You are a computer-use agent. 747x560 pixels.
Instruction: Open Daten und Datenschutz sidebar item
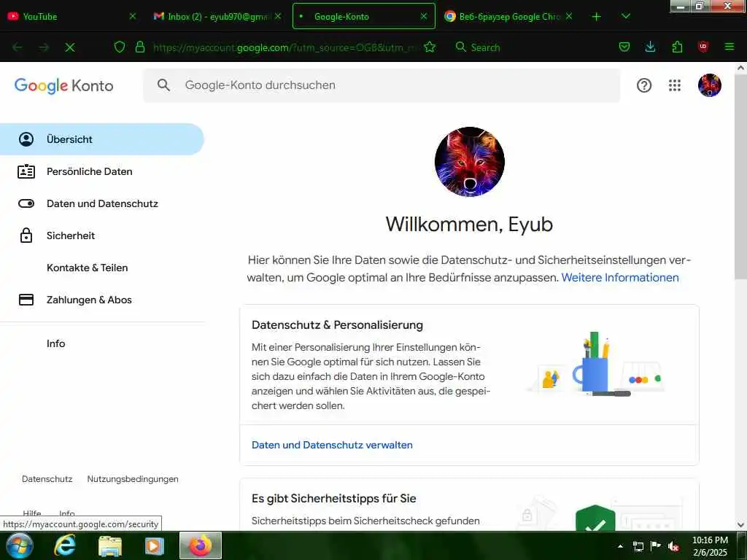[102, 203]
